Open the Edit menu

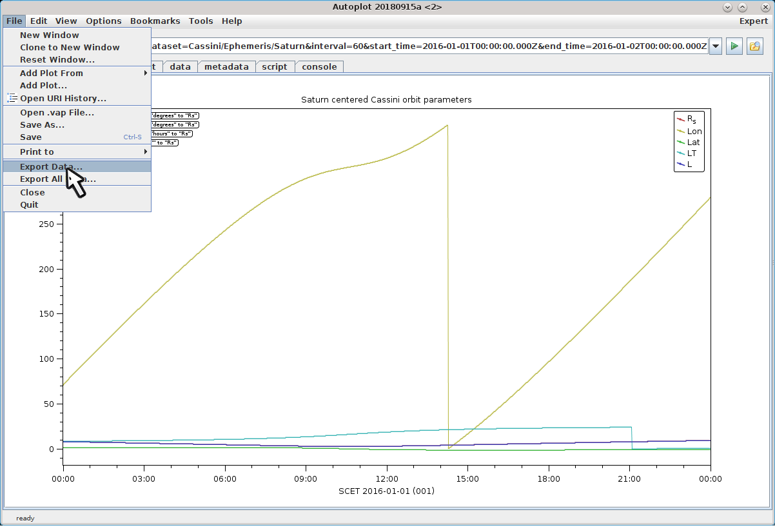point(39,21)
